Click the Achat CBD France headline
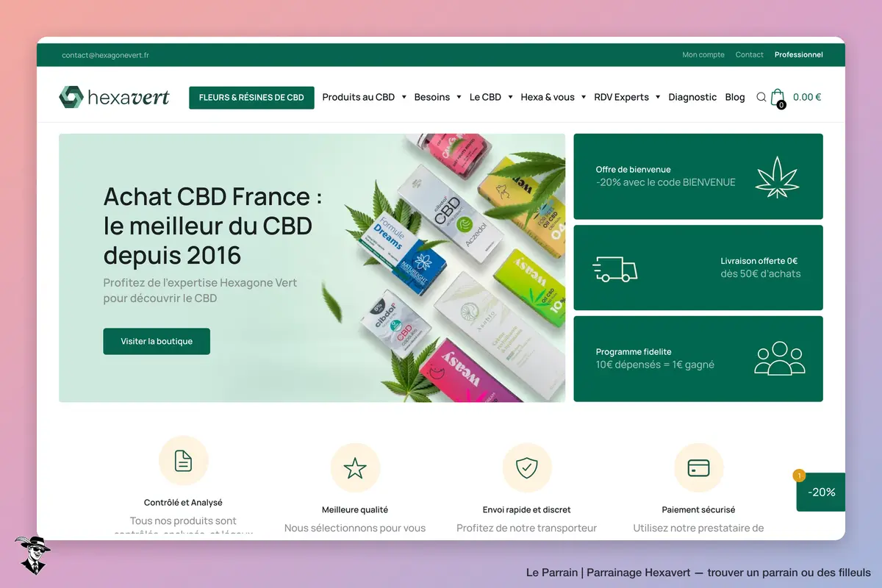The width and height of the screenshot is (882, 588). pos(213,226)
